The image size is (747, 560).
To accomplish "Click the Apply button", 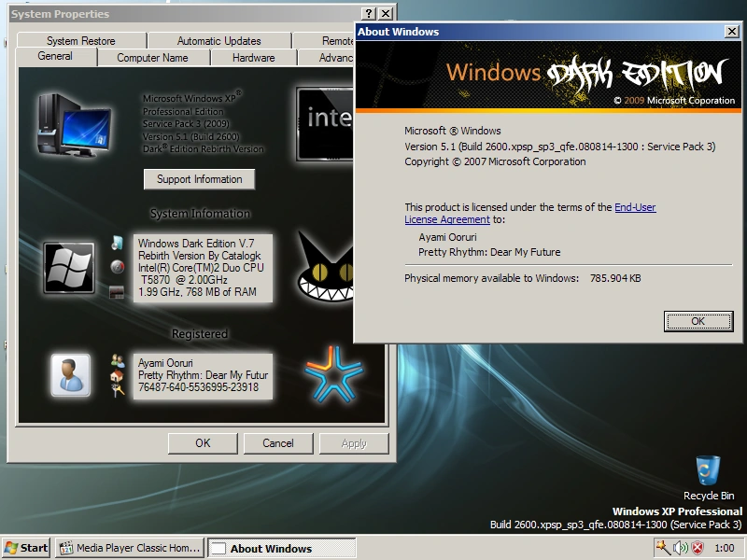I will tap(354, 443).
